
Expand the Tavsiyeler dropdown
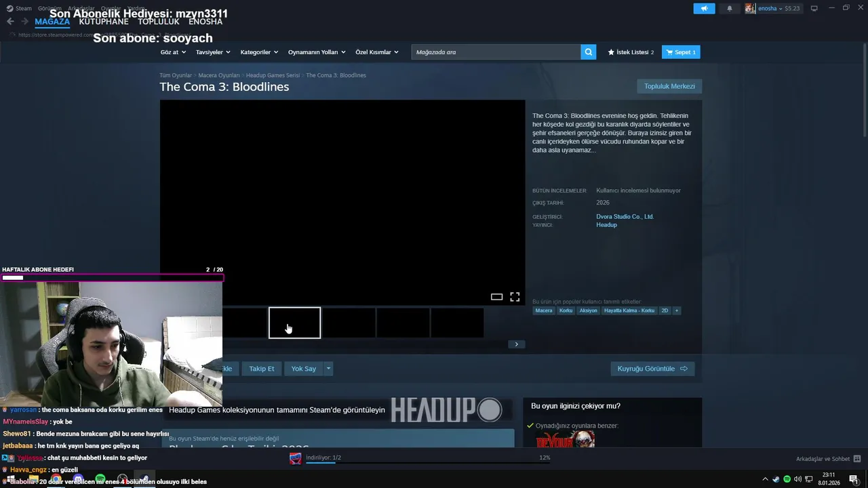(213, 52)
